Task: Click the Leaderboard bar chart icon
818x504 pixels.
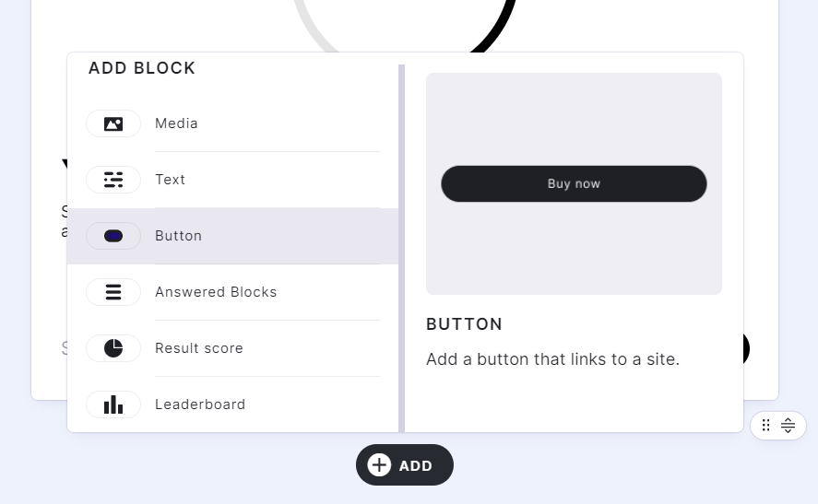Action: 113,404
